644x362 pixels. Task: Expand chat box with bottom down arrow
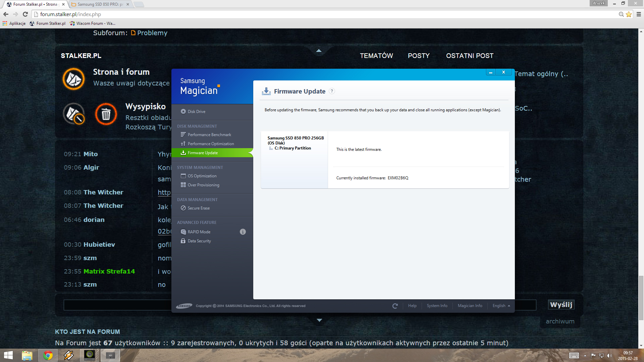pos(319,320)
